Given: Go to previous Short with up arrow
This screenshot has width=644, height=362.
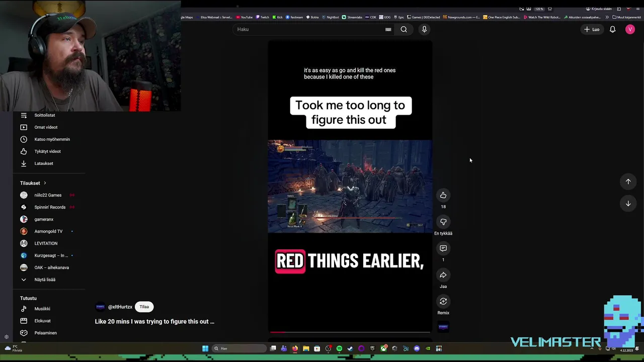Looking at the screenshot, I should coord(628,182).
